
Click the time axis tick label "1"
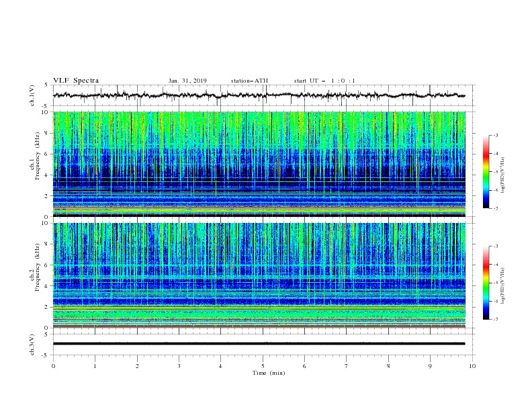[x=95, y=366]
